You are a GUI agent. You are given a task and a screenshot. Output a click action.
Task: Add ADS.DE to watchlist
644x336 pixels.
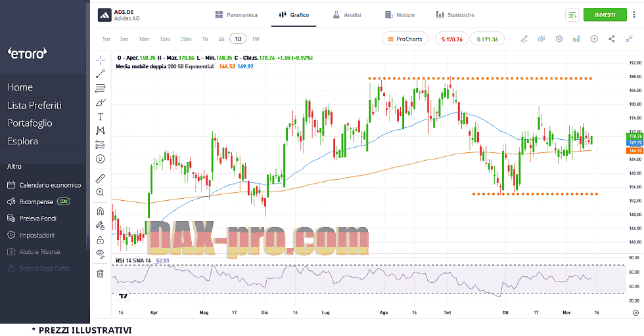pos(572,15)
